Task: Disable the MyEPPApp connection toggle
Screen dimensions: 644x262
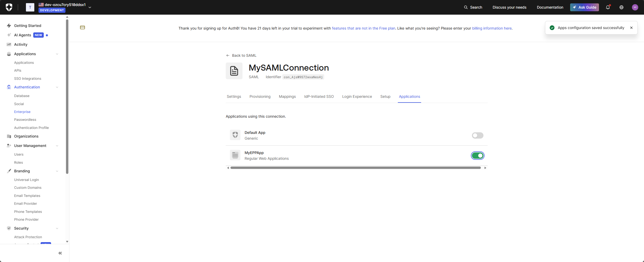Action: click(x=477, y=155)
